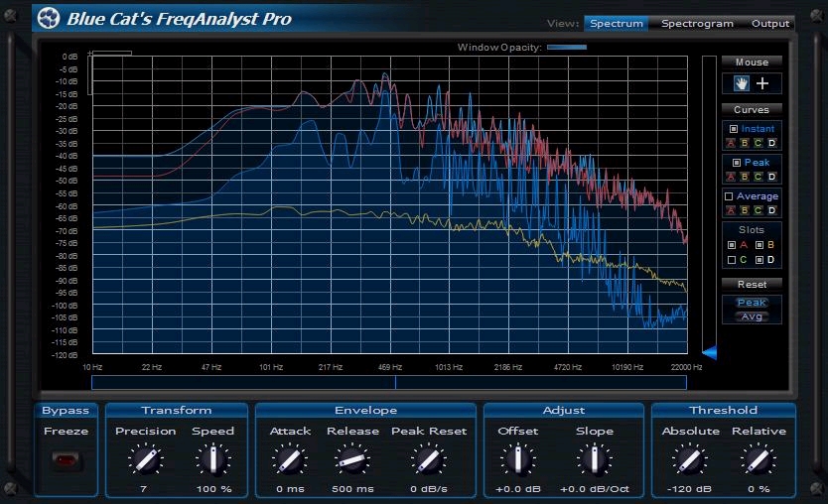Check slot C checkbox
Image resolution: width=828 pixels, height=504 pixels.
[732, 260]
